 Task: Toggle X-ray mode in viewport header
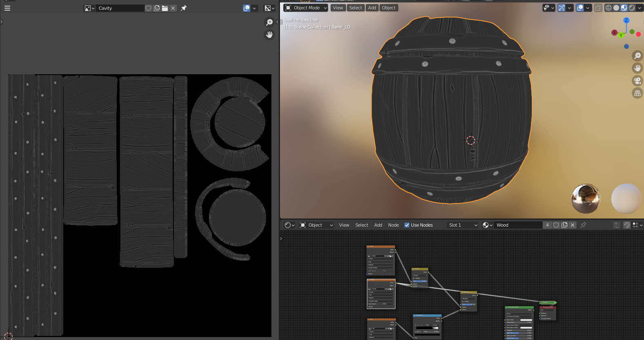pos(598,8)
